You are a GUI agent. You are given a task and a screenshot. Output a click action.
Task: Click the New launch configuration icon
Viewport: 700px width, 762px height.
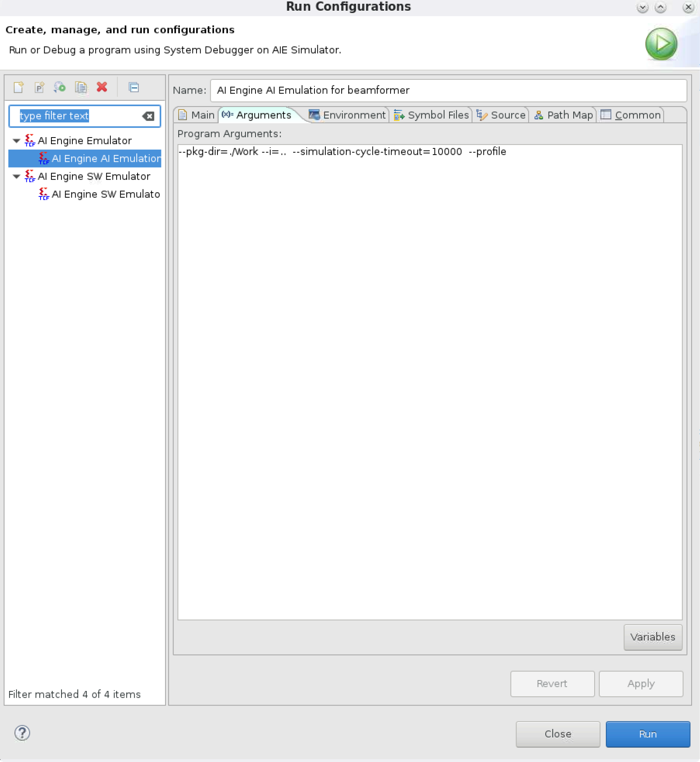pos(18,87)
